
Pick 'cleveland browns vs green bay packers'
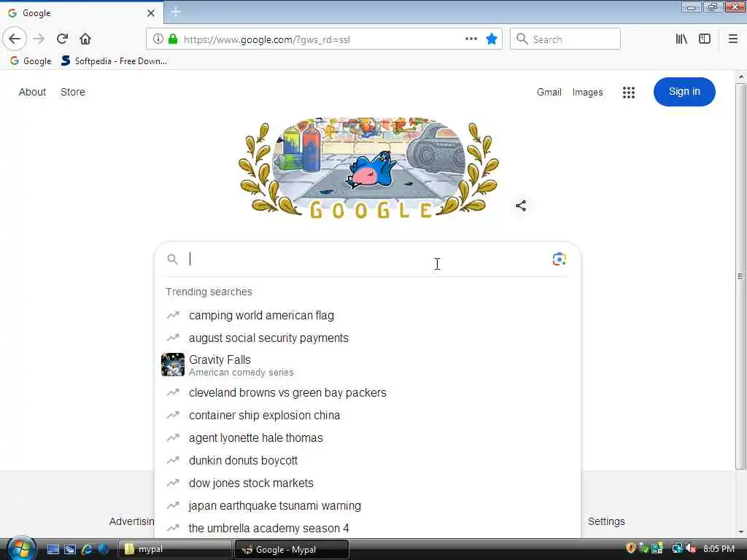coord(368,393)
